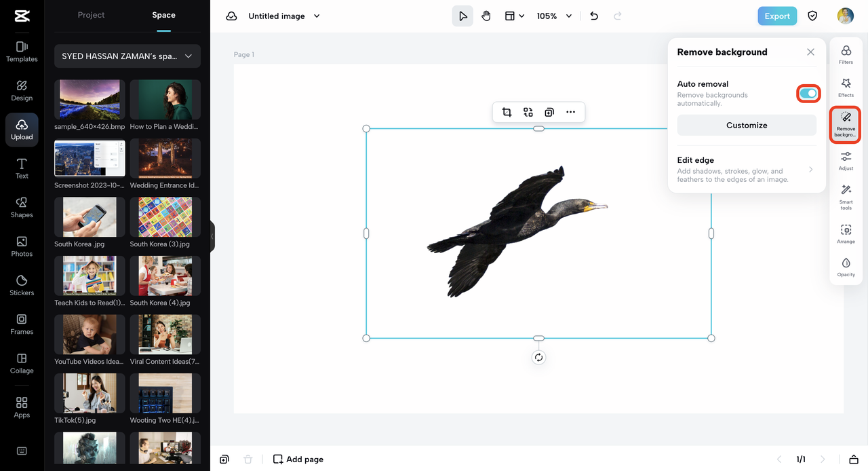Open the Templates panel
Viewport: 868px width, 471px height.
22,52
